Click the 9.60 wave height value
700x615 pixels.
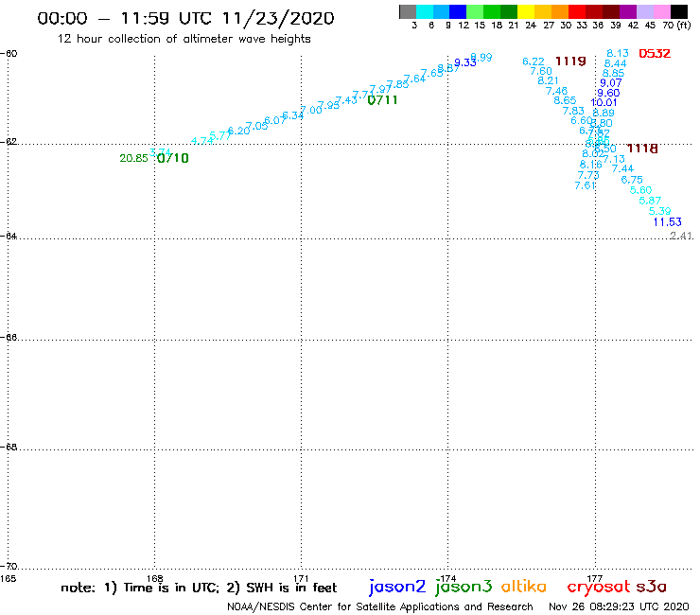tap(608, 93)
